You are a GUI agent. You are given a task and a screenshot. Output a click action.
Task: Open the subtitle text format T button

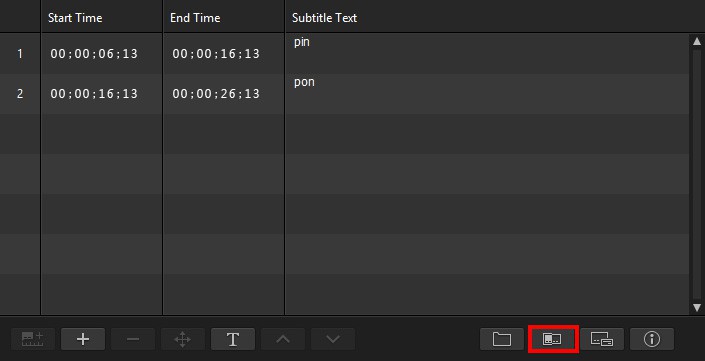tap(232, 339)
